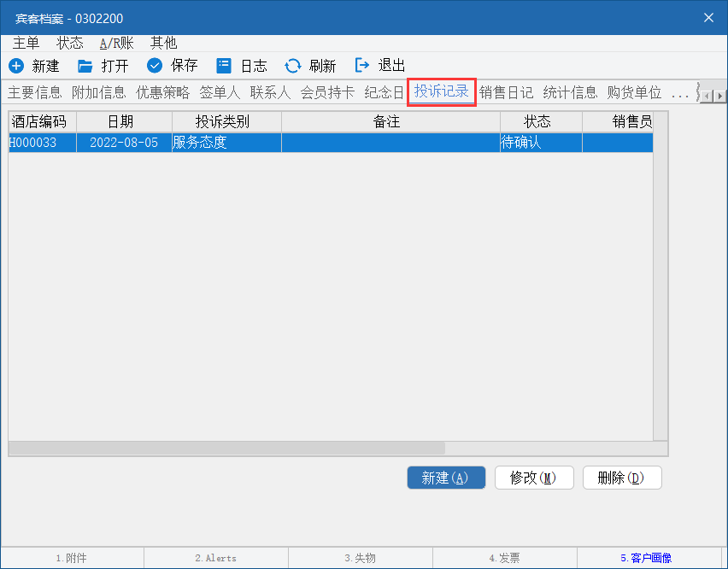Click the 备注 column header
Image resolution: width=728 pixels, height=569 pixels.
[391, 121]
